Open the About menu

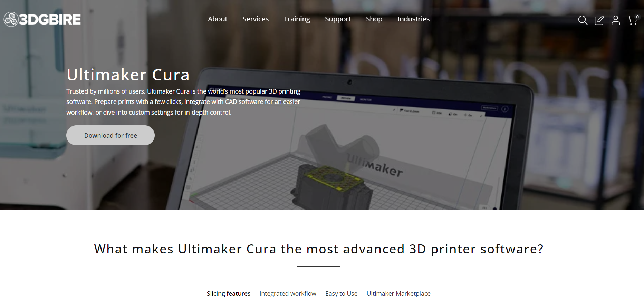click(218, 19)
